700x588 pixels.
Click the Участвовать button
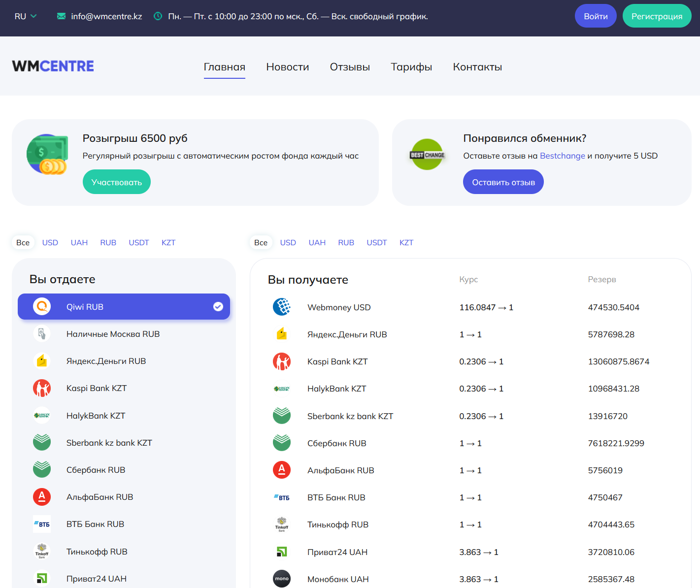pyautogui.click(x=117, y=182)
